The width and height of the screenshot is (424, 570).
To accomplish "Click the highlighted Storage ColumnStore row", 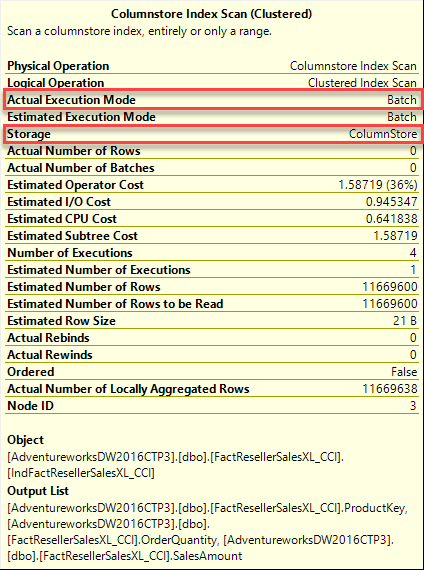I will pos(213,134).
